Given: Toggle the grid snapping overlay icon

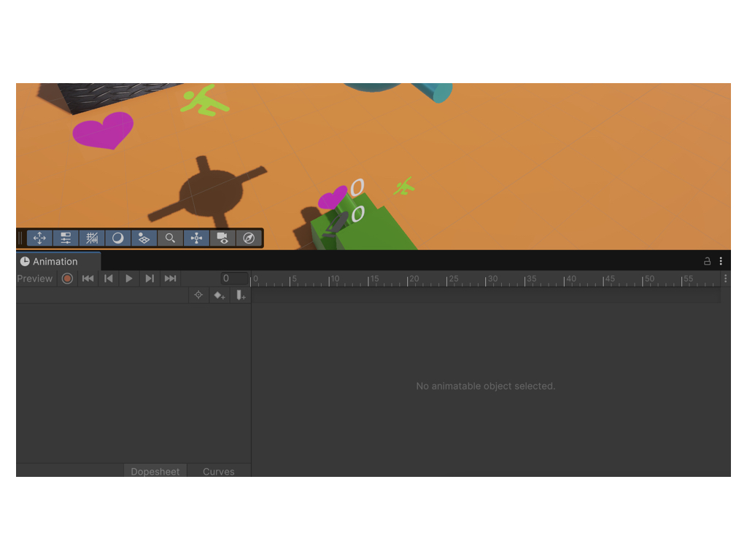Looking at the screenshot, I should coord(92,238).
